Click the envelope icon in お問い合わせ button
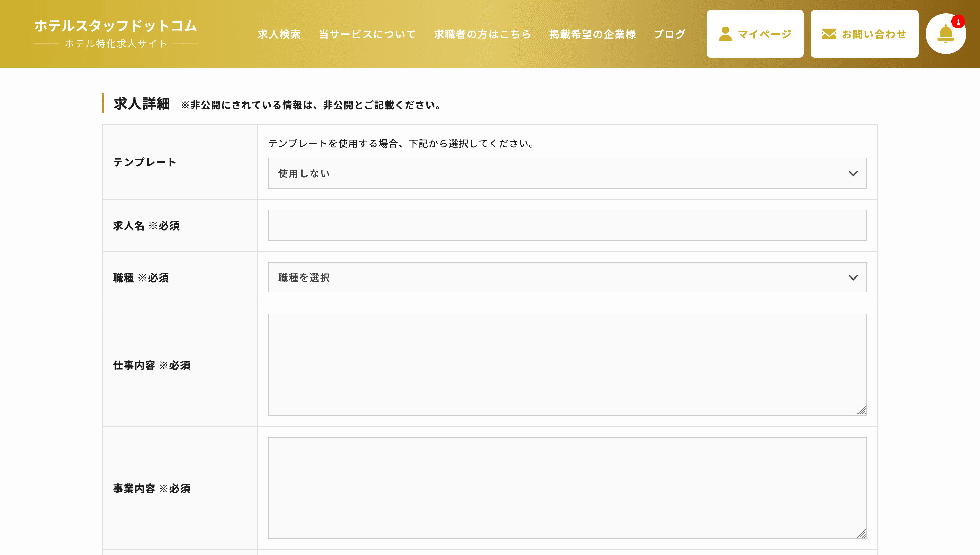 click(829, 34)
